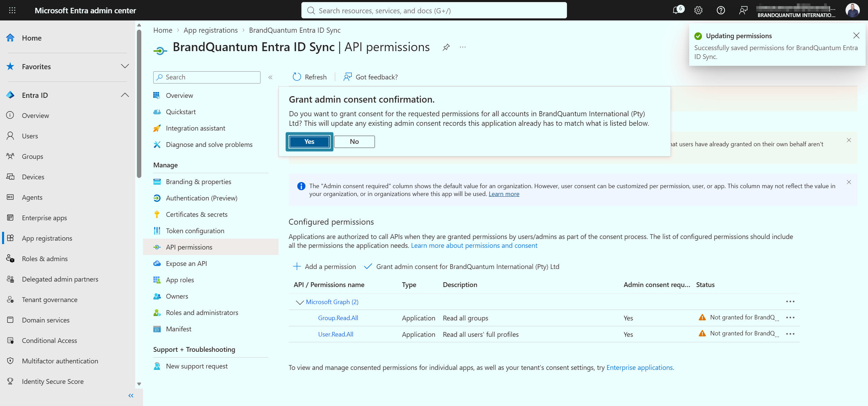Viewport: 868px width, 406px height.
Task: Collapse the Entra ID section chevron
Action: tap(125, 95)
